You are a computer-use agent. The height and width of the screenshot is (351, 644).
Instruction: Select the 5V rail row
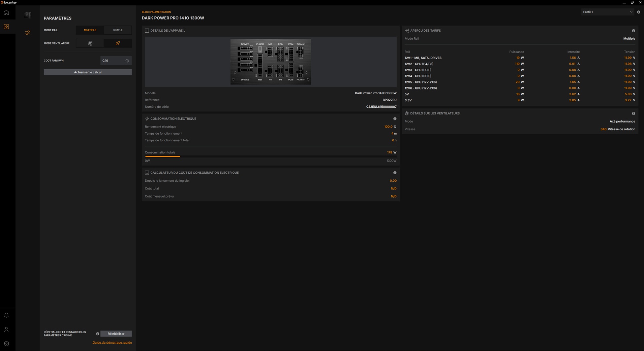pyautogui.click(x=520, y=94)
